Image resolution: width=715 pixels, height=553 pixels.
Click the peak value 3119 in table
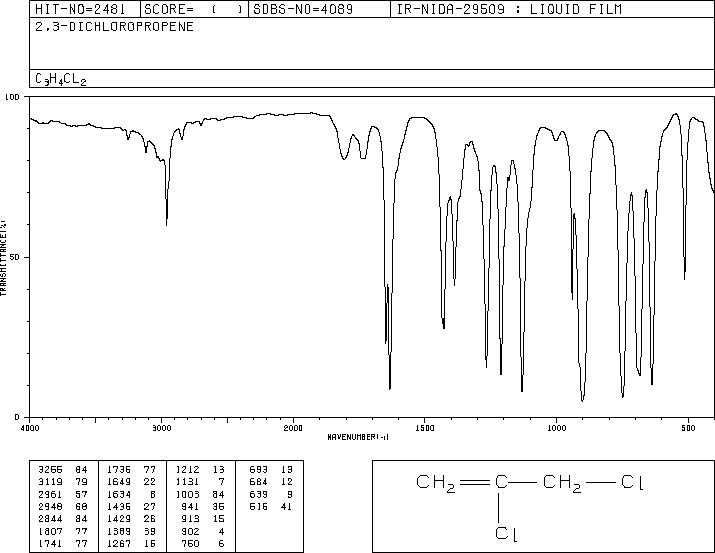pos(50,482)
